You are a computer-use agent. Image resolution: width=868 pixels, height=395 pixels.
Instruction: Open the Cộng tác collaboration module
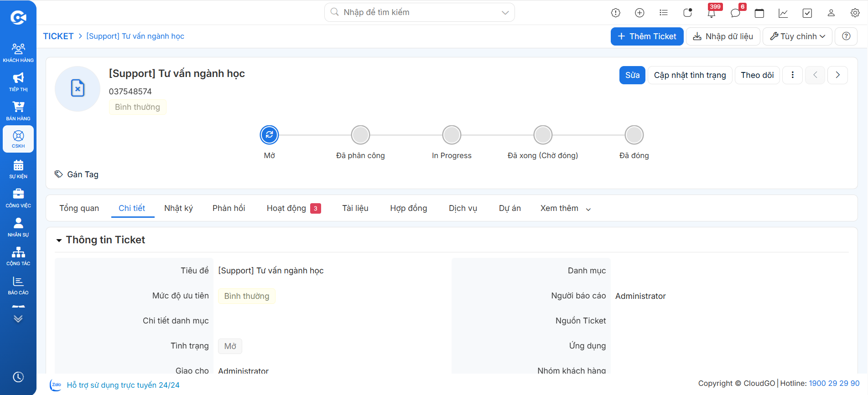click(x=18, y=256)
